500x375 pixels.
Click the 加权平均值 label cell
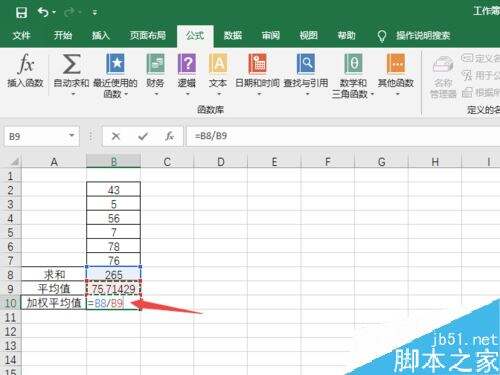click(x=54, y=303)
